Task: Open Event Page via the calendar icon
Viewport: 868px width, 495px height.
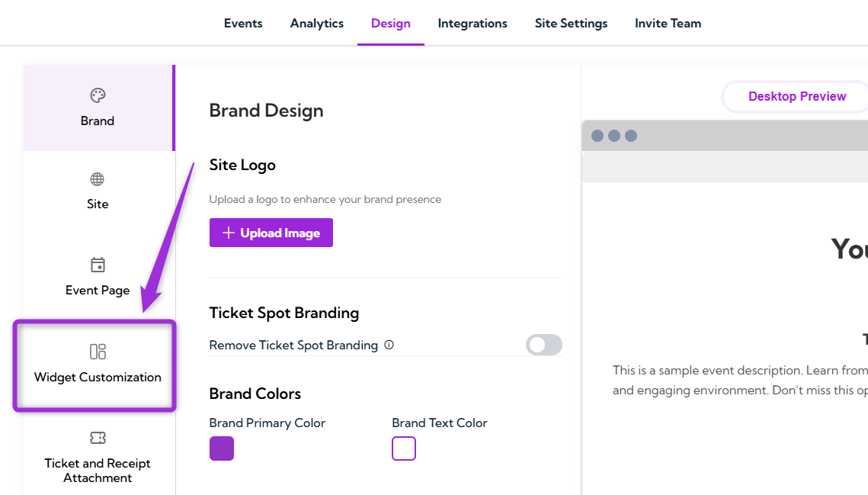Action: tap(98, 265)
